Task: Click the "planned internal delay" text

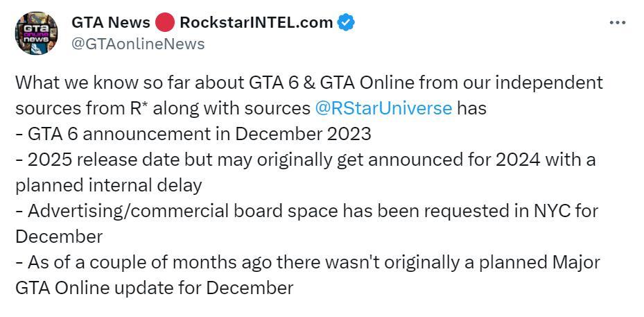Action: tap(109, 185)
